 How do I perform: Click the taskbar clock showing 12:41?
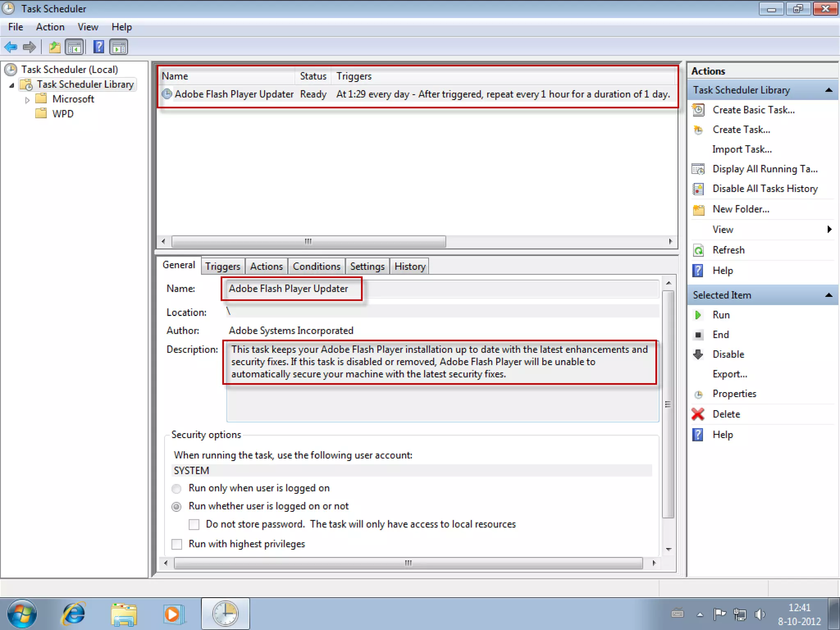click(799, 608)
